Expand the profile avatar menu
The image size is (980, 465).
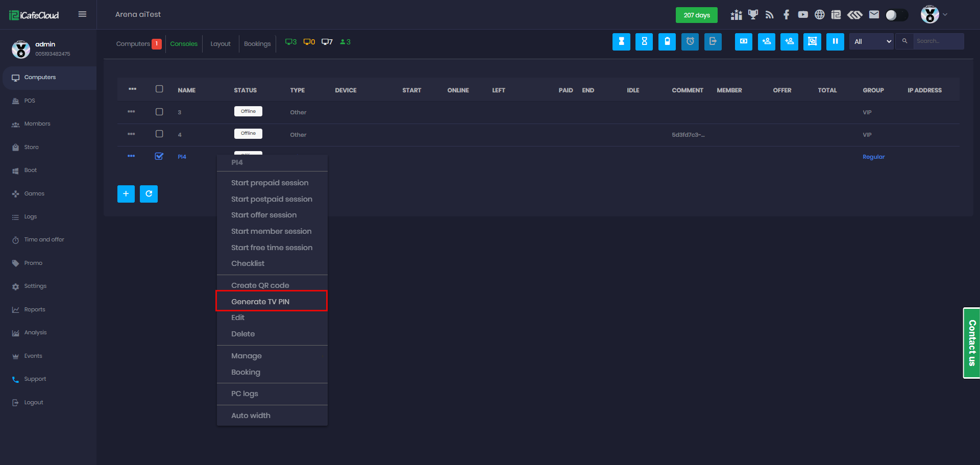(x=934, y=15)
